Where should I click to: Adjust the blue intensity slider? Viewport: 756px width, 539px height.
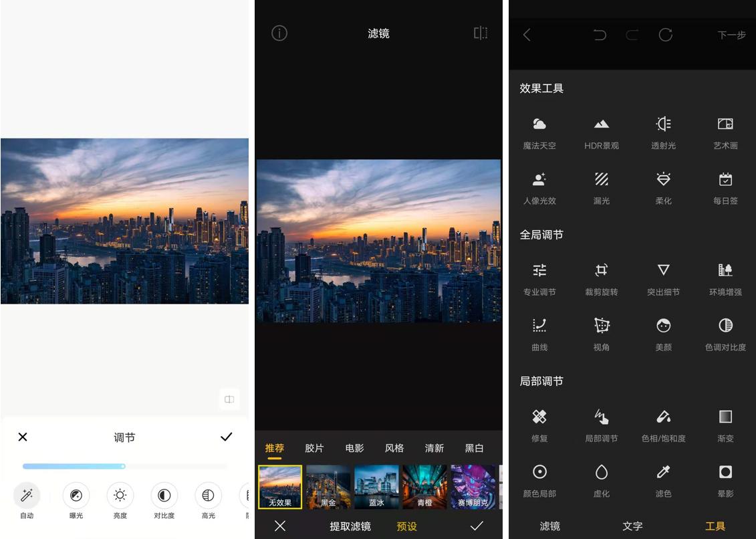tap(124, 466)
